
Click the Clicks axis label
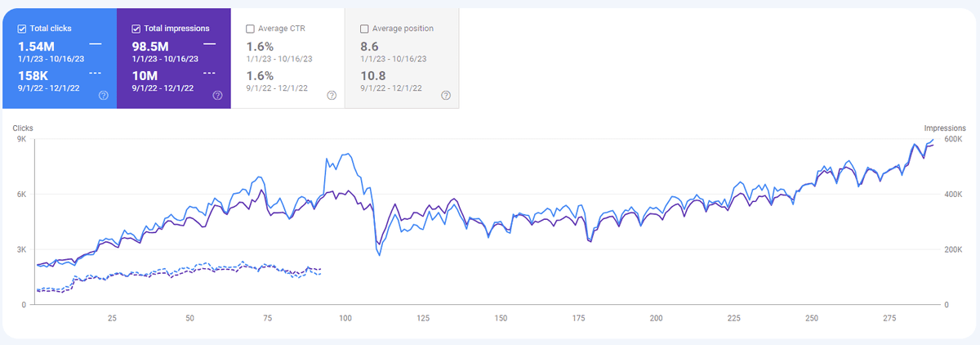tap(23, 128)
